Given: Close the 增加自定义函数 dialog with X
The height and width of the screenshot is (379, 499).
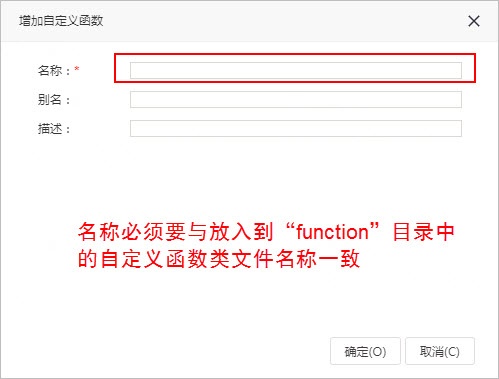Looking at the screenshot, I should 474,21.
